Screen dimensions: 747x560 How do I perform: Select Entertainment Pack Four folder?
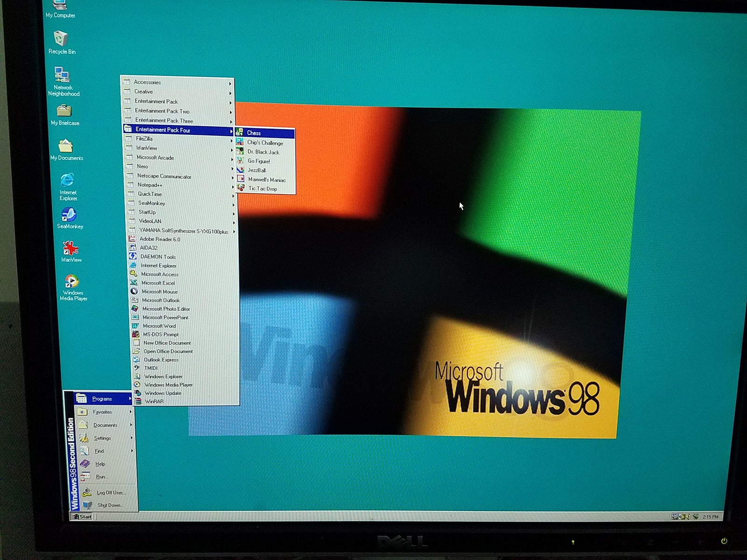coord(178,130)
